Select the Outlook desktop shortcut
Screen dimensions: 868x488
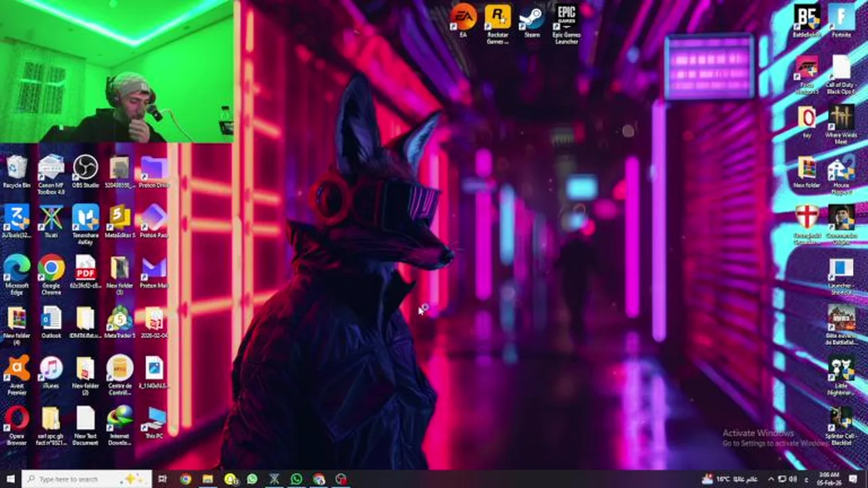tap(51, 321)
